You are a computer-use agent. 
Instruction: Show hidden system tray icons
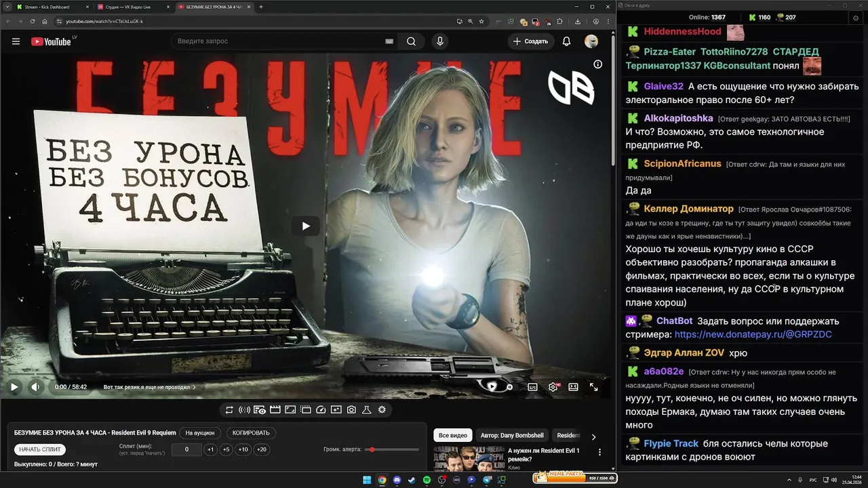pos(789,480)
